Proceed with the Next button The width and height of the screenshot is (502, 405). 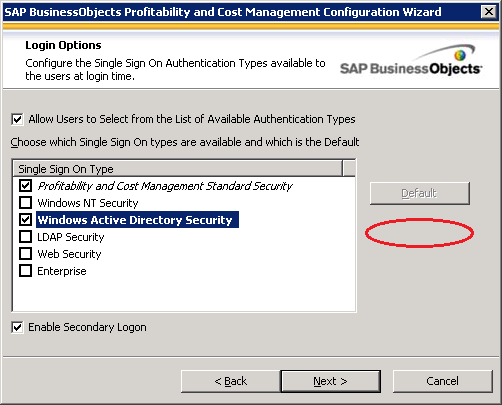coord(330,381)
